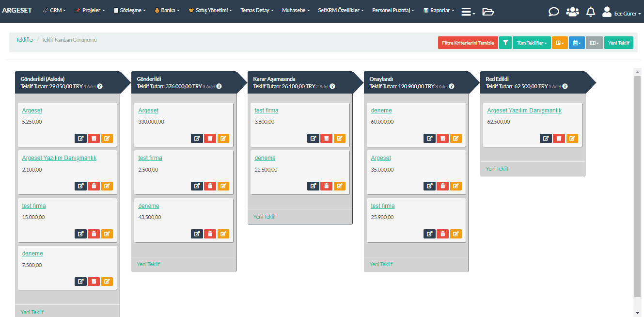
Task: Edit the 62.500,00 Argeset Yazılım Danışmanlık card
Action: pos(572,138)
